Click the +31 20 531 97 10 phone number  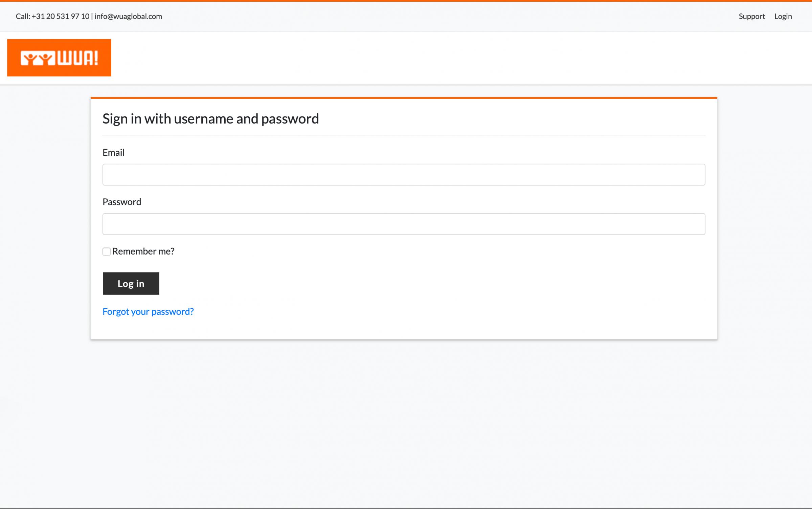(61, 16)
